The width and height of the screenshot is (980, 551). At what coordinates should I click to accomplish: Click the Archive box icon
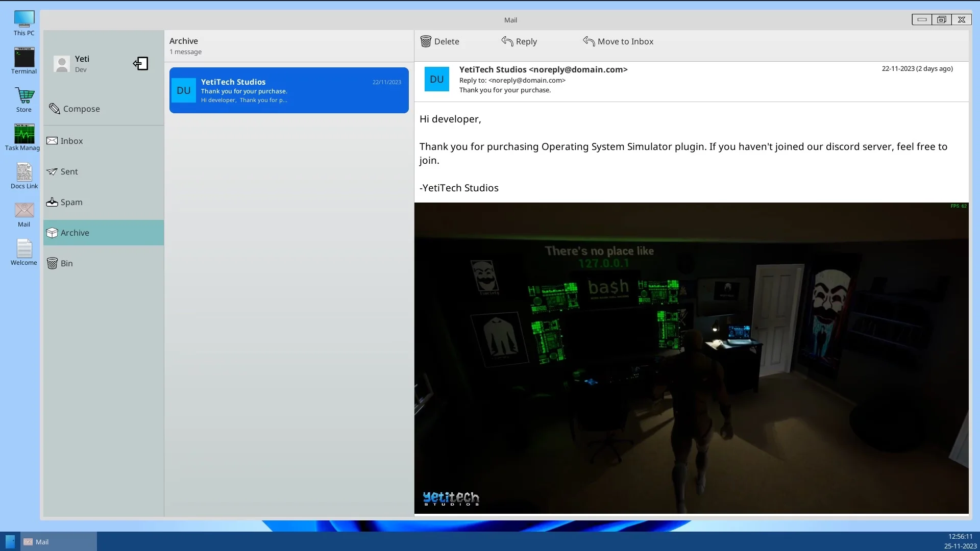52,233
